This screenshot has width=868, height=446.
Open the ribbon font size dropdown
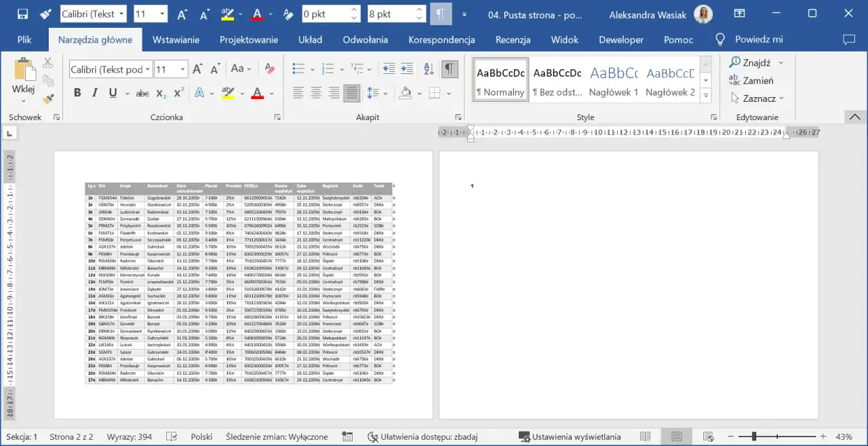[183, 69]
